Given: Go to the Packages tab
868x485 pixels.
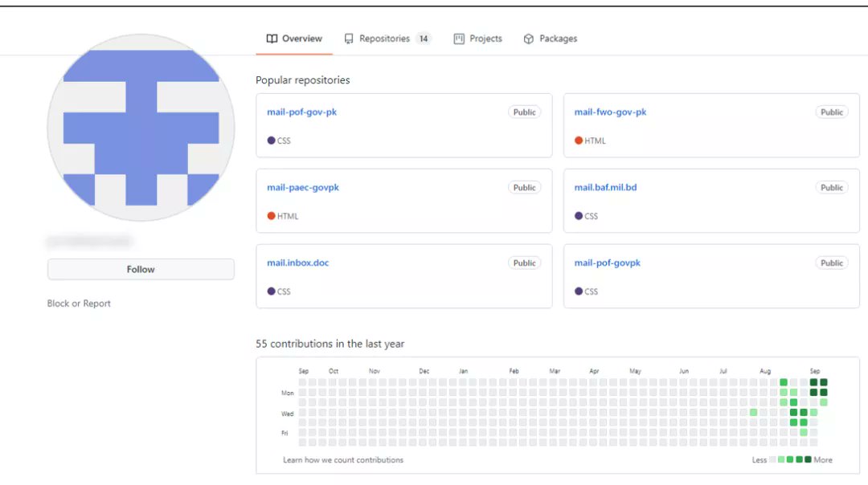Looking at the screenshot, I should pos(550,39).
